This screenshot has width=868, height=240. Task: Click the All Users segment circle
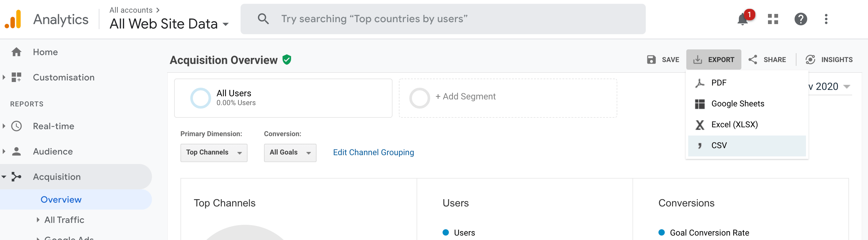click(200, 98)
